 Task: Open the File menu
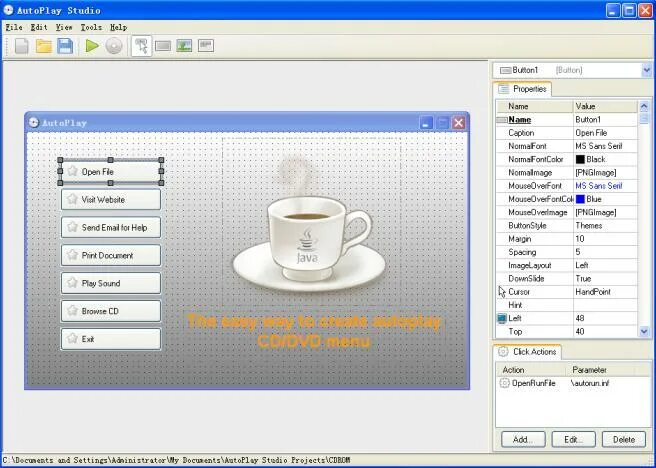(14, 27)
